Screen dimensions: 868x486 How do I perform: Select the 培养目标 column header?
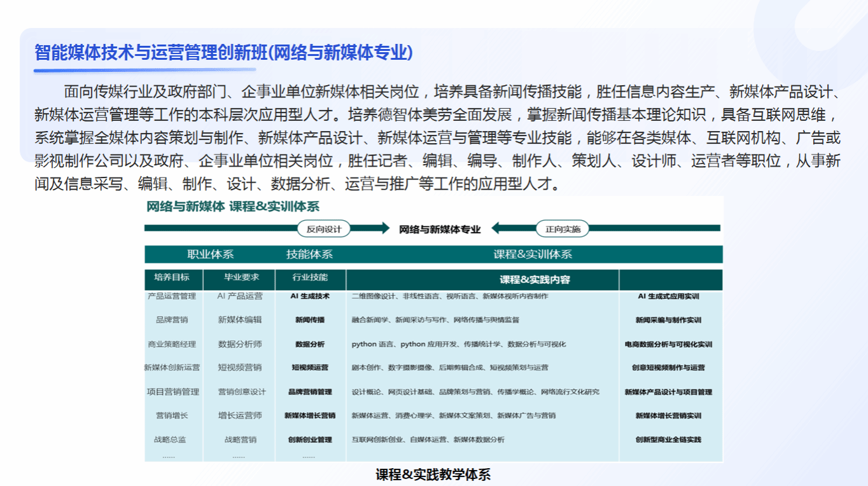tap(172, 277)
